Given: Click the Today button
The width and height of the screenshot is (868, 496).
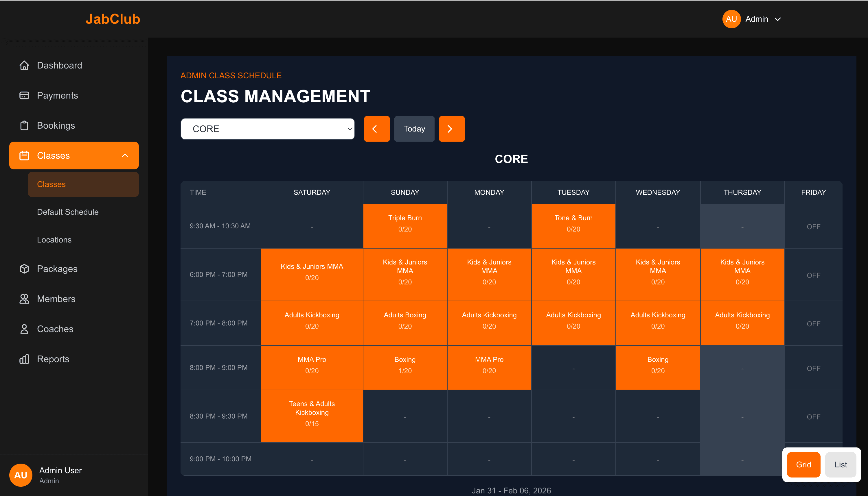Looking at the screenshot, I should (414, 129).
